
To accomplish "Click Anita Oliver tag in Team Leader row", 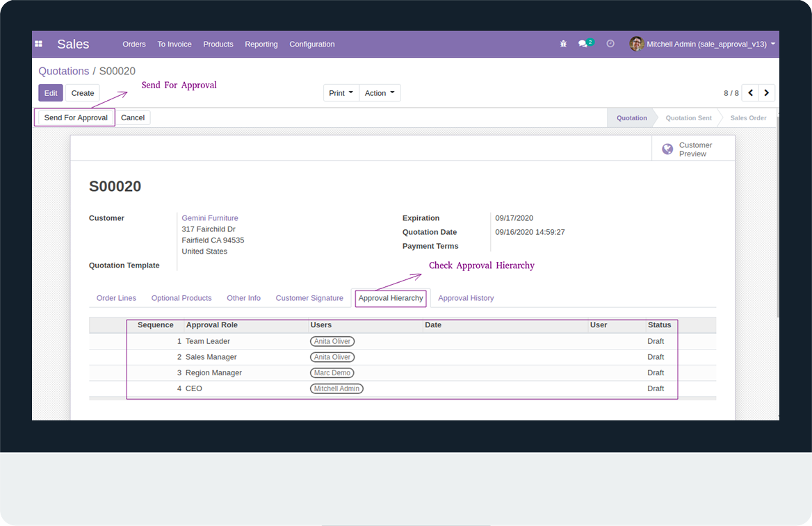I will click(x=332, y=341).
